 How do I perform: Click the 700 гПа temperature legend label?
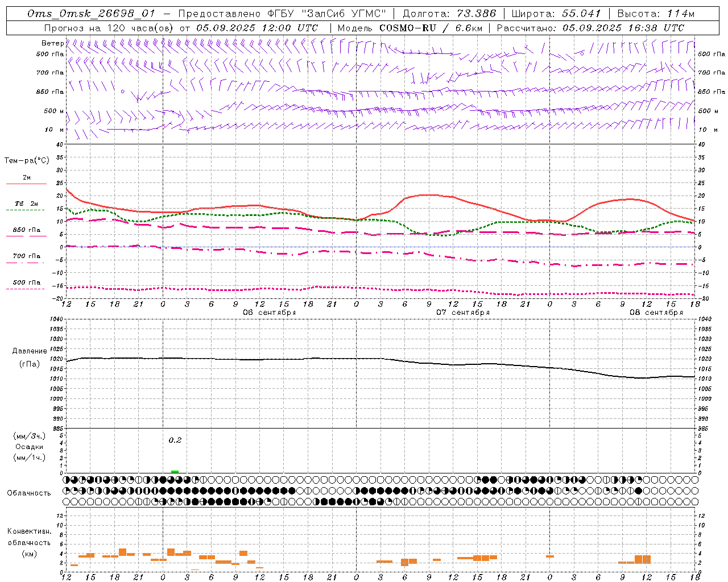pyautogui.click(x=27, y=256)
